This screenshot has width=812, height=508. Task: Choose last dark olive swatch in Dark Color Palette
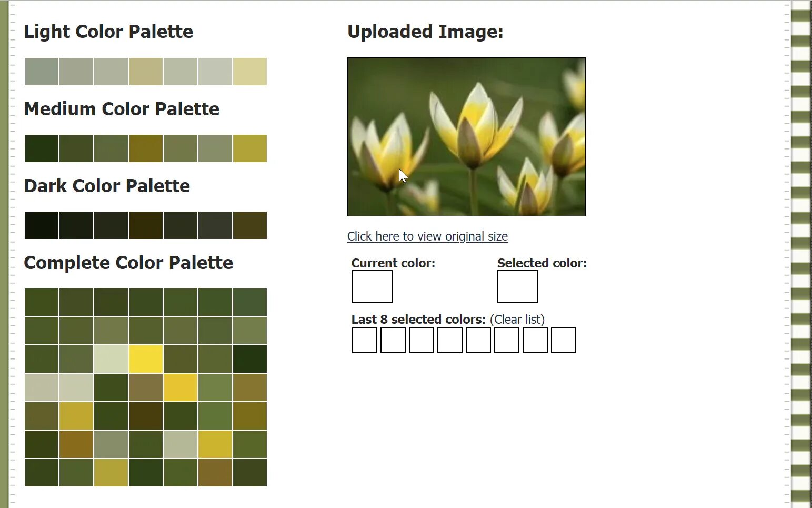click(250, 225)
